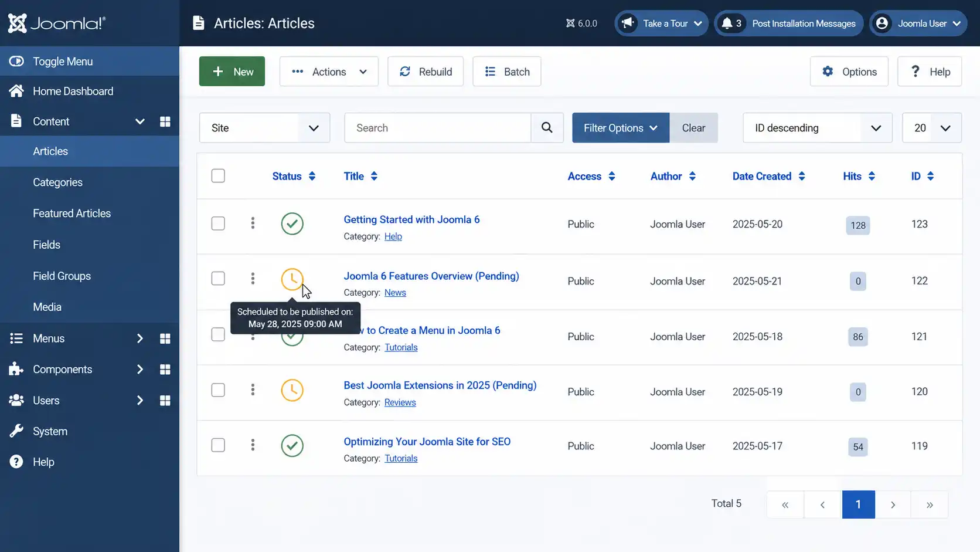Check Joomla 6 Features Overview row checkbox
This screenshot has height=552, width=980.
pyautogui.click(x=218, y=279)
